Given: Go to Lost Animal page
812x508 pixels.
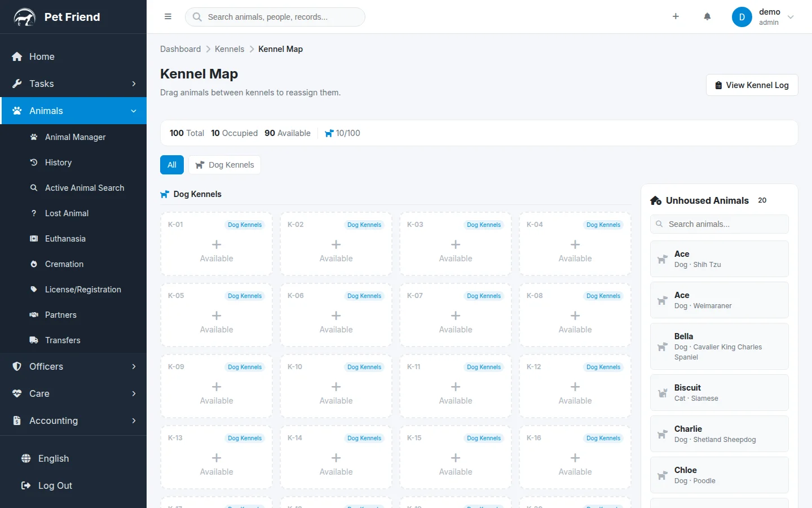Looking at the screenshot, I should click(67, 213).
